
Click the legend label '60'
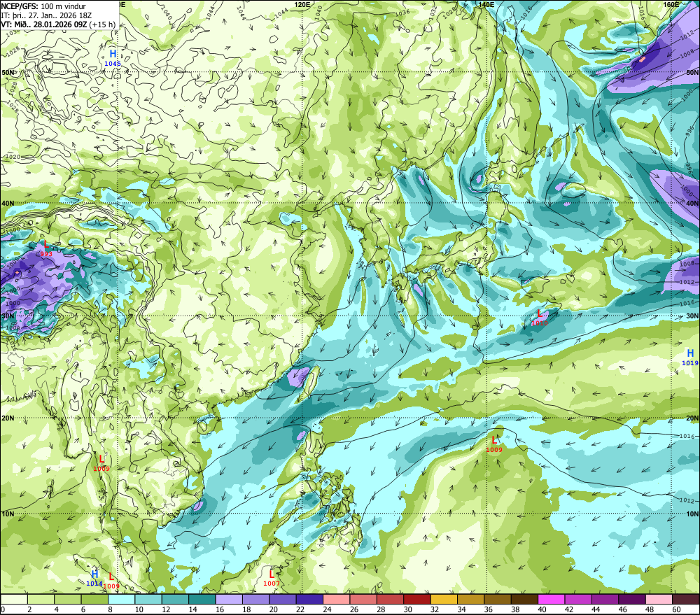click(676, 609)
